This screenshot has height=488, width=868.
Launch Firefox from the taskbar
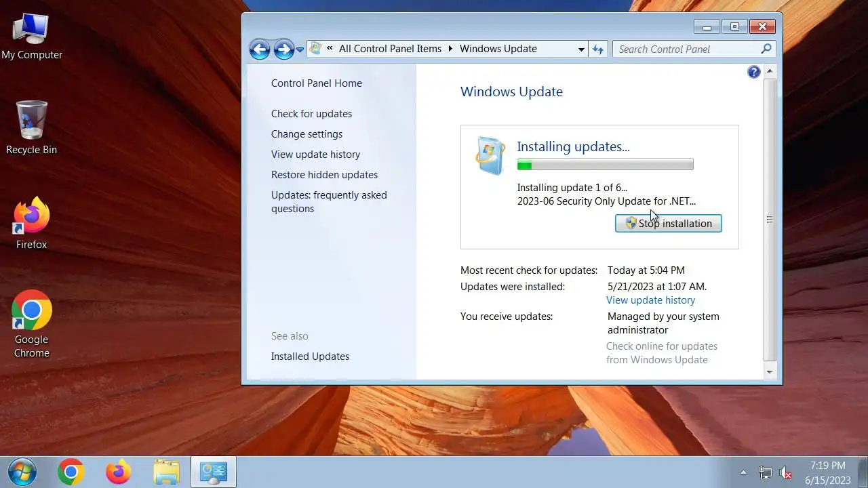[119, 472]
